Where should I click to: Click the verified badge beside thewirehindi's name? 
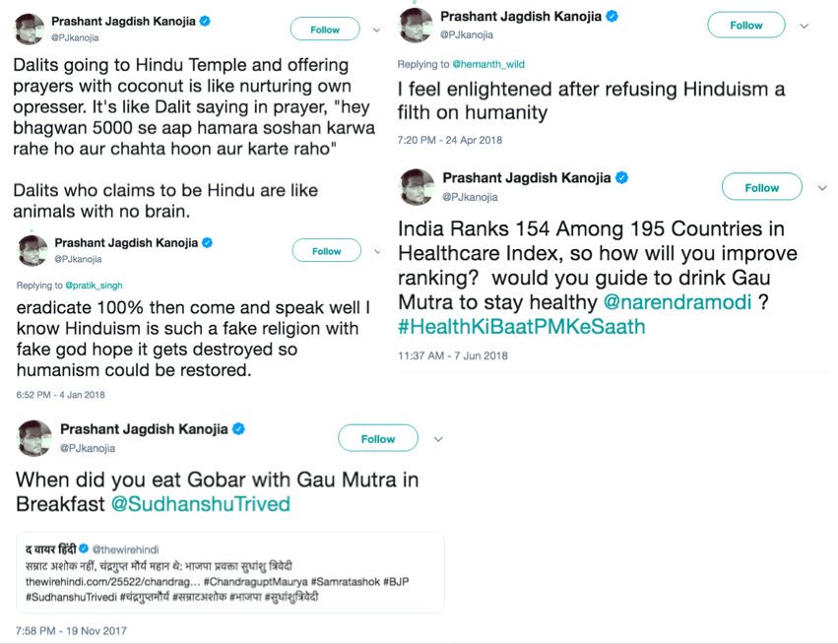pos(85,547)
